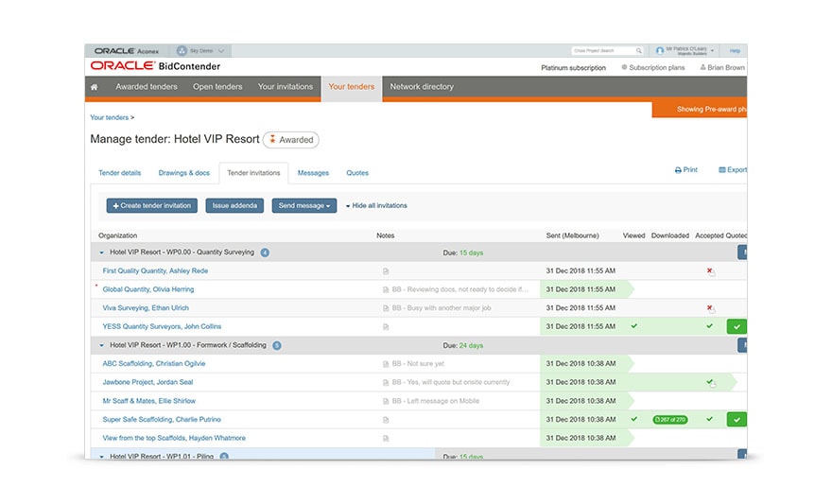832x504 pixels.
Task: Open notes icon for First Quality Quantity
Action: click(386, 271)
